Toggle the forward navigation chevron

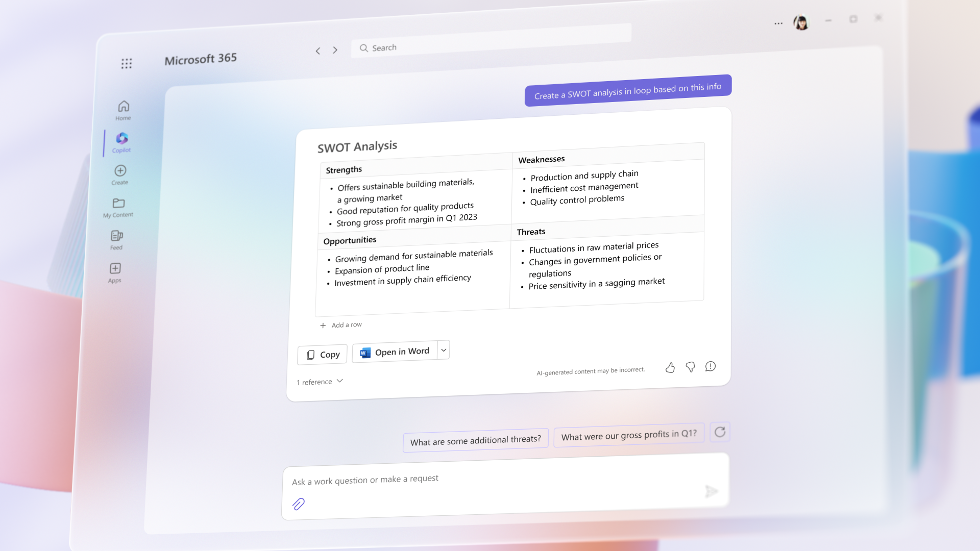click(334, 50)
